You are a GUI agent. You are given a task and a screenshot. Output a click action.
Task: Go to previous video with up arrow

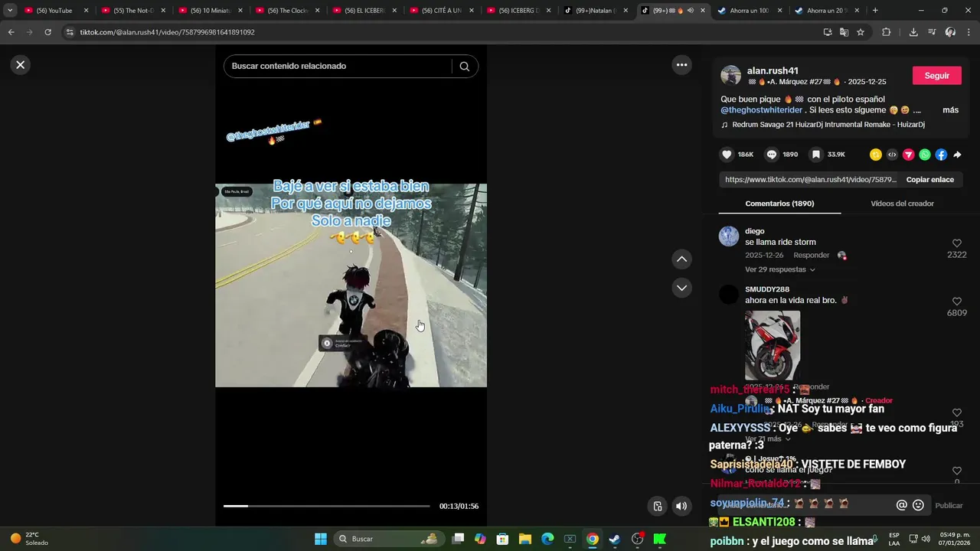coord(681,259)
